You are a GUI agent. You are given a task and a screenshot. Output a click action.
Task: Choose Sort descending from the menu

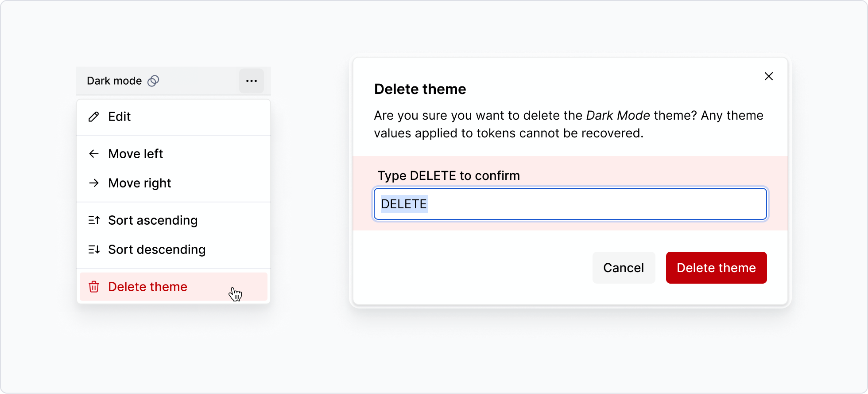point(157,250)
